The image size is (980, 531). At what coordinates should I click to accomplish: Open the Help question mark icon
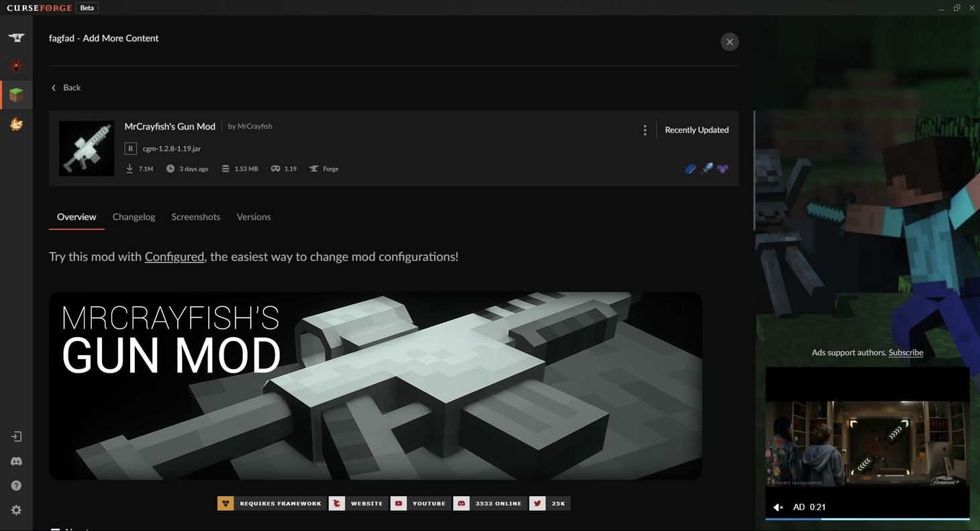pyautogui.click(x=16, y=485)
